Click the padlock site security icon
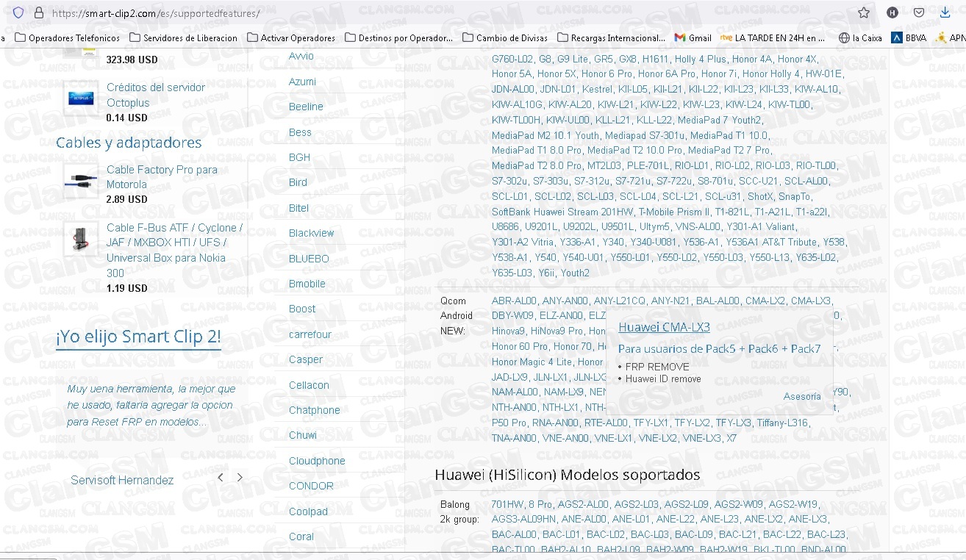 (x=39, y=13)
